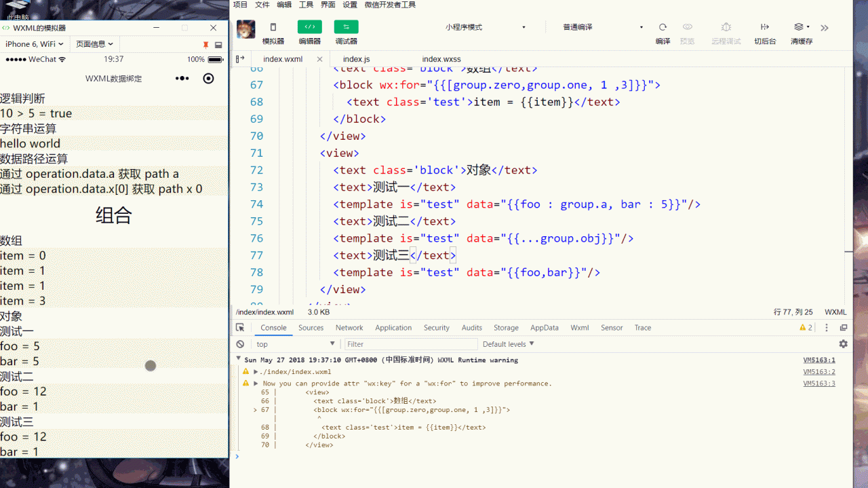Open source link VM5163:3
The image size is (868, 488).
[x=819, y=383]
